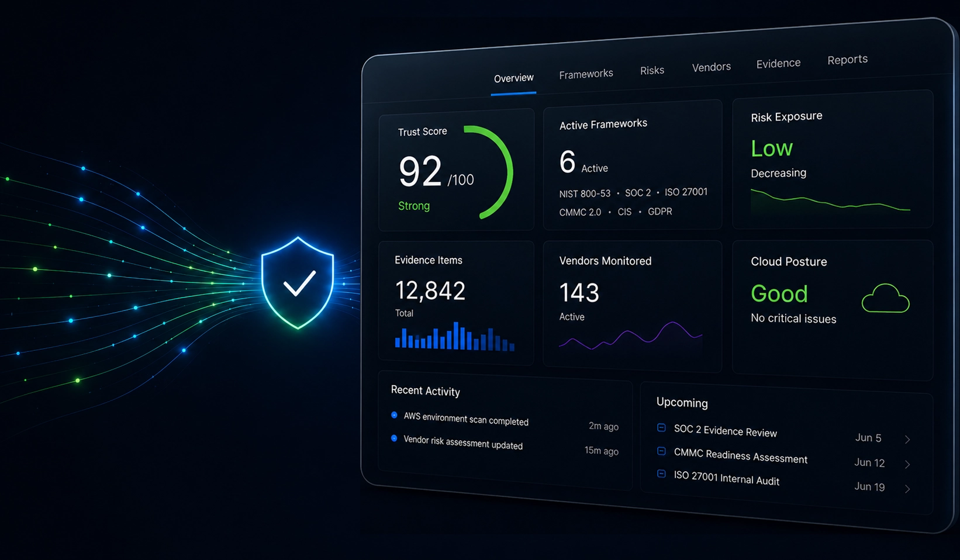Go to the Risks tab
Viewport: 960px width, 560px height.
coord(652,71)
